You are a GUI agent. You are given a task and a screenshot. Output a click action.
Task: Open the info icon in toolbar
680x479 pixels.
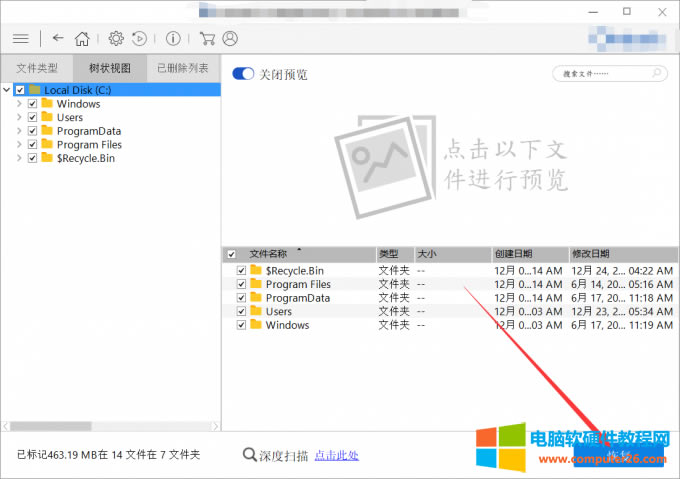click(x=173, y=39)
